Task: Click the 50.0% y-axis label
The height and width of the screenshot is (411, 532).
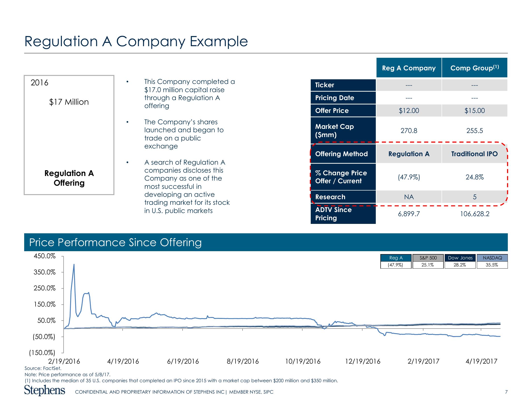Action: [x=46, y=321]
